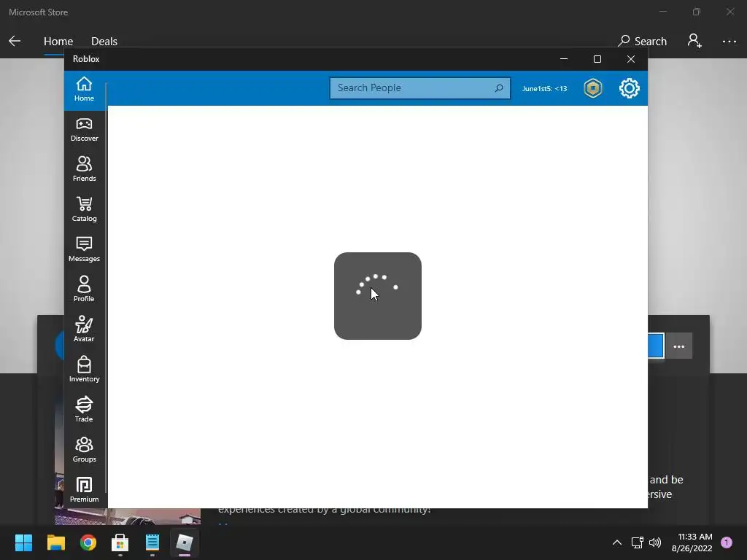The width and height of the screenshot is (747, 560).
Task: Open network status in system tray
Action: pos(638,542)
